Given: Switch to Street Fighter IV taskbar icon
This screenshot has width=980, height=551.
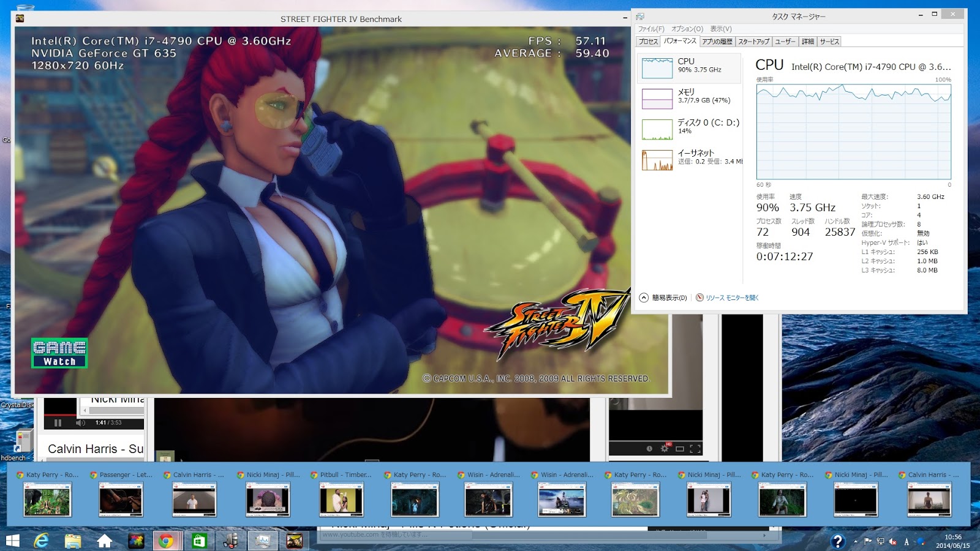Looking at the screenshot, I should click(295, 541).
